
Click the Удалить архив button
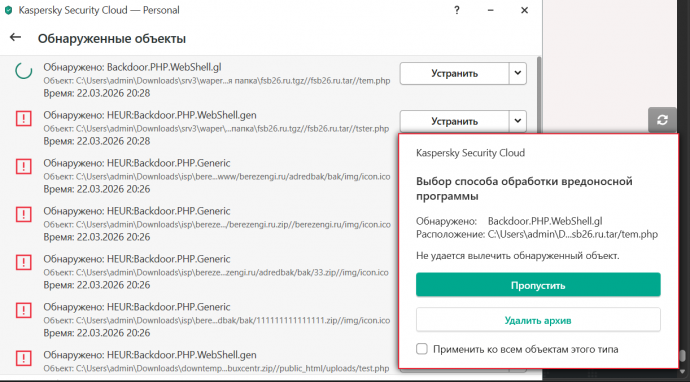(x=538, y=320)
